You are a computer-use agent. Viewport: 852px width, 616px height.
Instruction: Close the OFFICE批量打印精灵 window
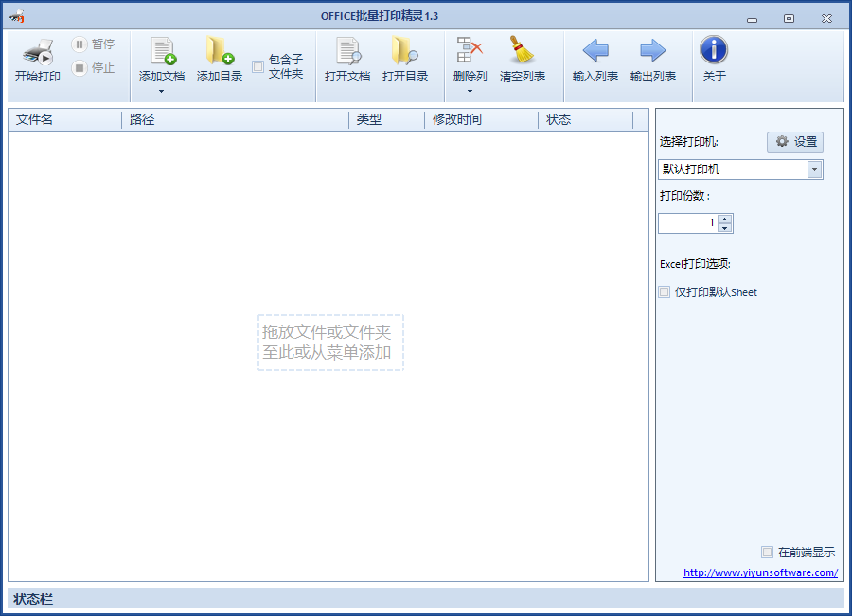826,19
